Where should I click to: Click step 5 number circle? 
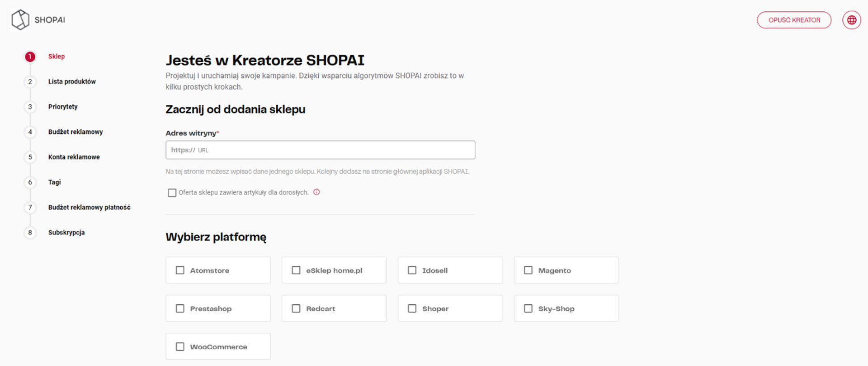click(30, 157)
